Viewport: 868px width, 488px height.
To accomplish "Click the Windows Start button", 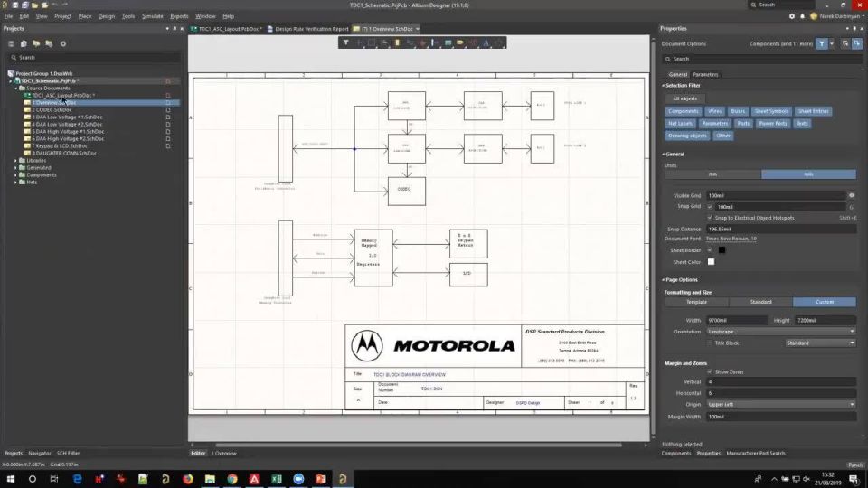I will click(x=11, y=479).
